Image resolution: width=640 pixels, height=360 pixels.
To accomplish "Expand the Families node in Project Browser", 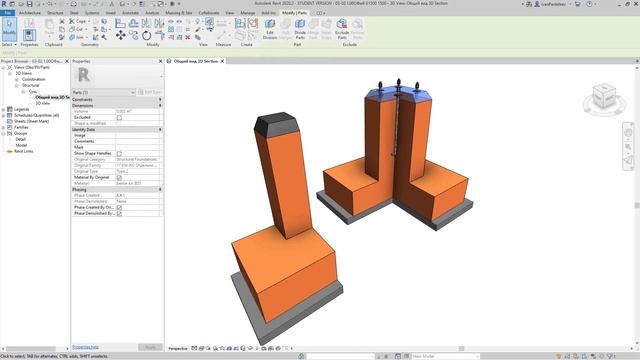I will [x=3, y=127].
